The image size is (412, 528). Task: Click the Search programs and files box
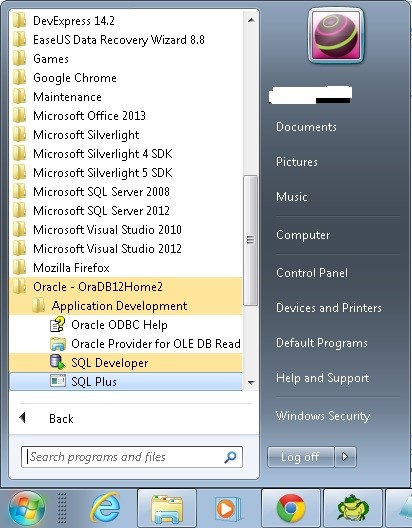coord(132,457)
